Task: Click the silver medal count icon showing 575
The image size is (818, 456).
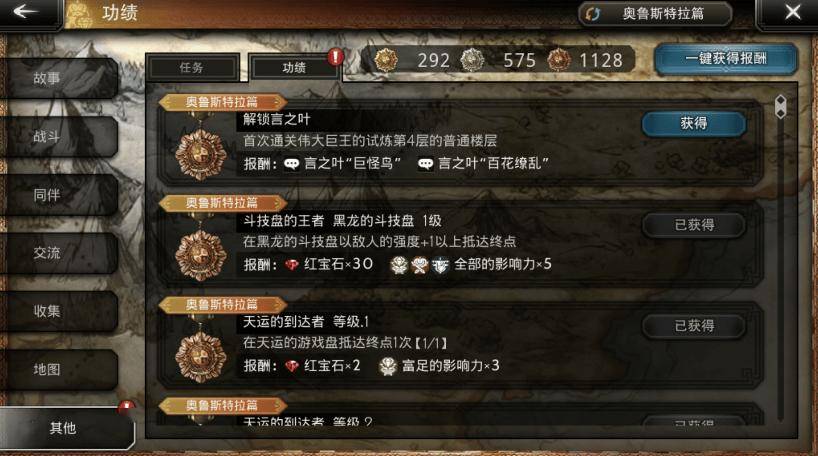Action: coord(472,60)
